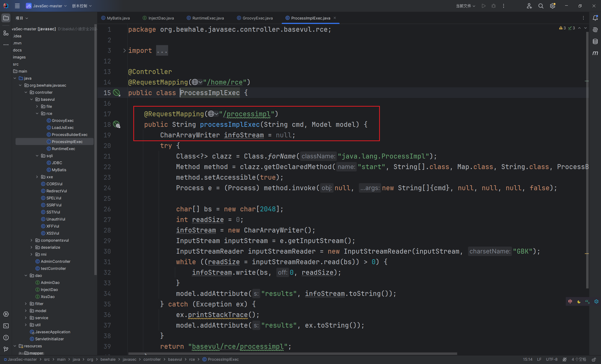Viewport: 601px width, 364px height.
Task: Toggle the Project tool window folder icon
Action: (x=6, y=18)
